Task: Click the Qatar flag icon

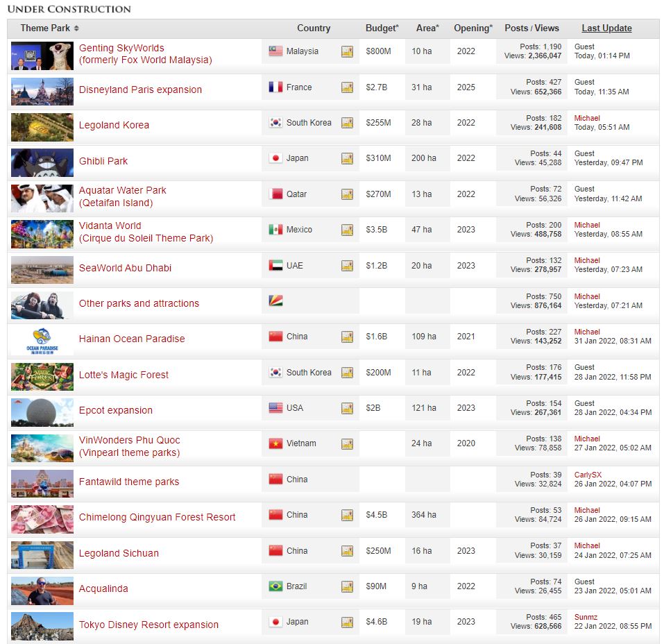Action: [275, 194]
